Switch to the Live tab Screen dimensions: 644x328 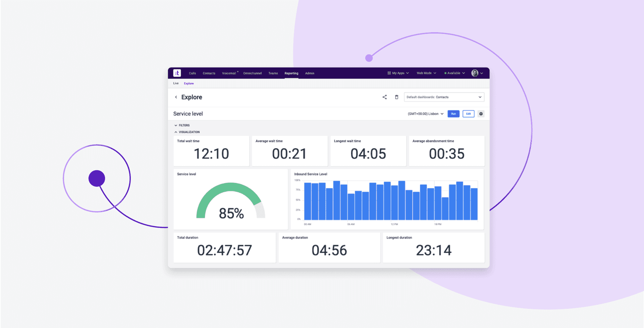[176, 83]
